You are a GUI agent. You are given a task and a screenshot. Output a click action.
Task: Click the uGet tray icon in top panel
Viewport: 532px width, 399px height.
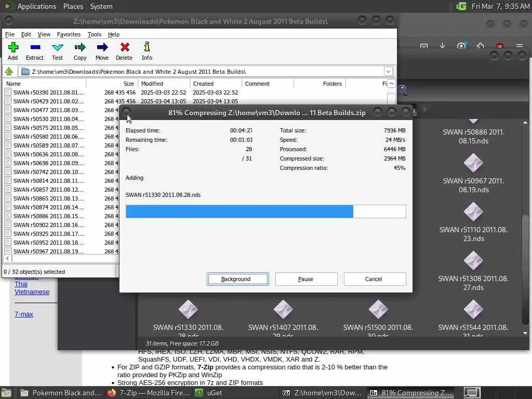click(461, 6)
